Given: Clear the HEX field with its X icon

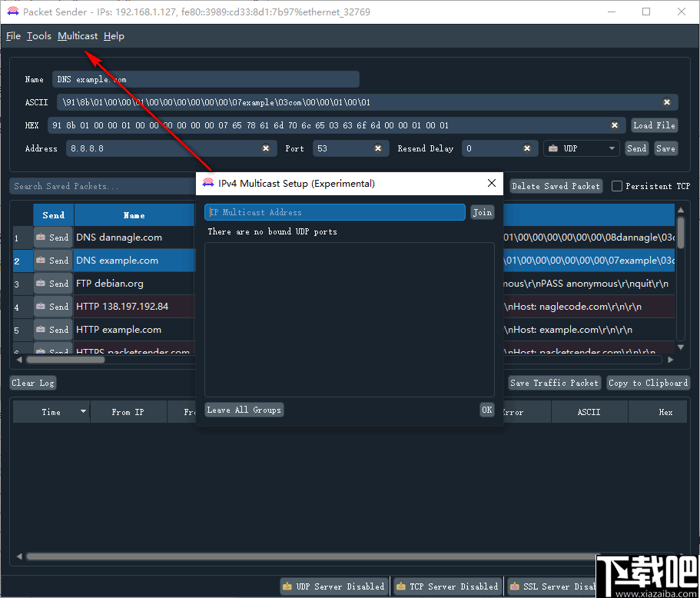Looking at the screenshot, I should [x=615, y=125].
